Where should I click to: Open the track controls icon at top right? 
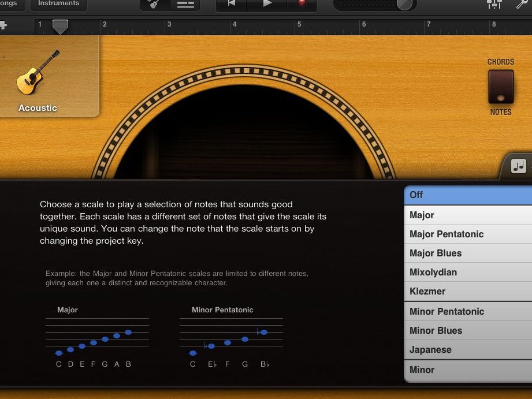coord(493,4)
